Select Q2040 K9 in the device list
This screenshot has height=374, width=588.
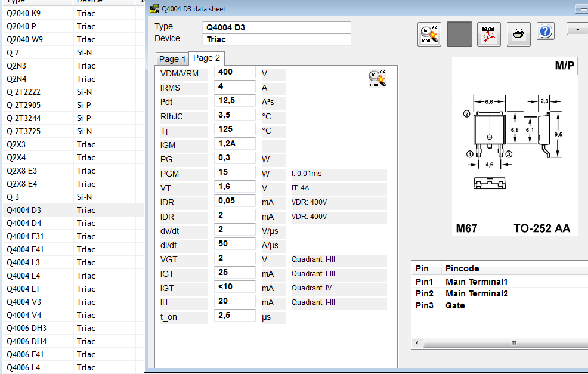click(x=73, y=13)
